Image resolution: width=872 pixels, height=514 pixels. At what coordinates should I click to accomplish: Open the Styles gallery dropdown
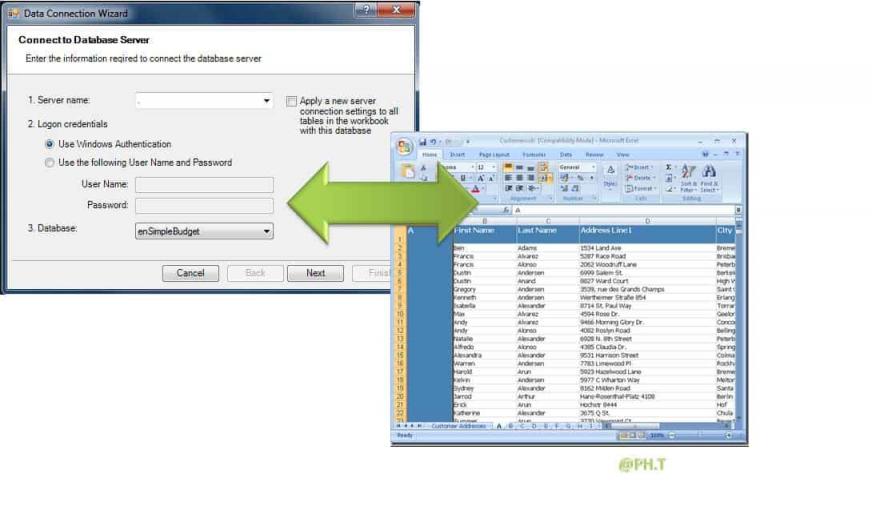[x=610, y=177]
